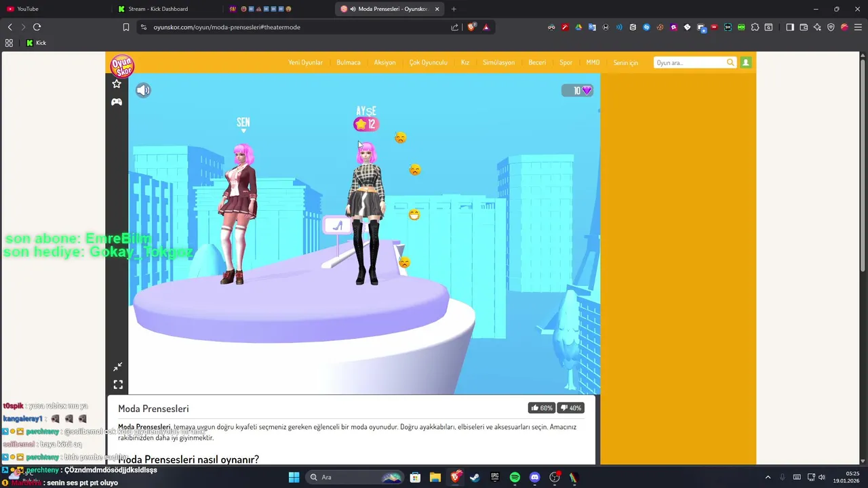
Task: Open the apps grid in bookmarks bar
Action: (9, 43)
